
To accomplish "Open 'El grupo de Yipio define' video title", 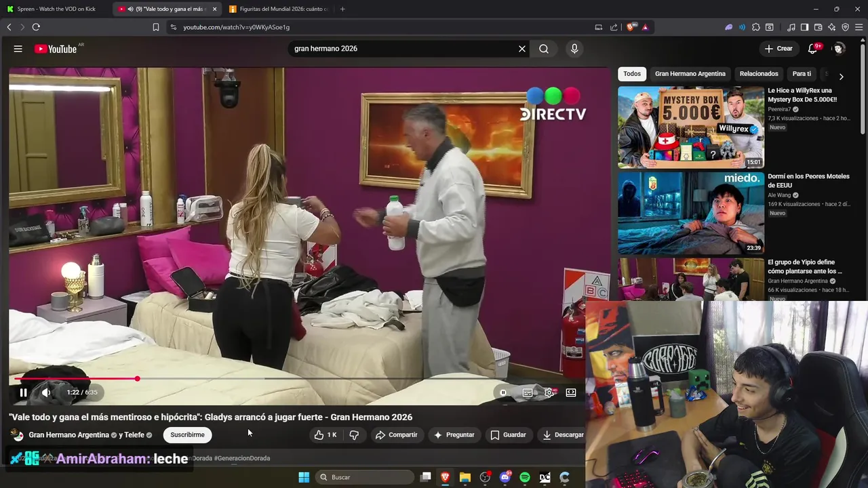I will [805, 266].
